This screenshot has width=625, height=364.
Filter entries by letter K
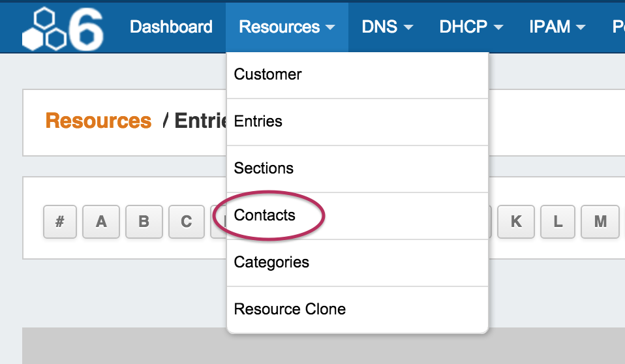[x=516, y=222]
